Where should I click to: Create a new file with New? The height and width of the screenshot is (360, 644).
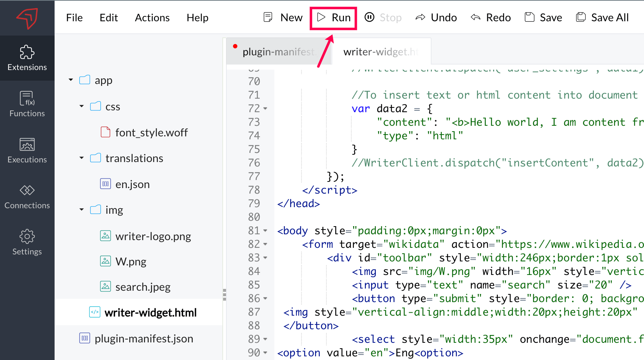pyautogui.click(x=283, y=18)
